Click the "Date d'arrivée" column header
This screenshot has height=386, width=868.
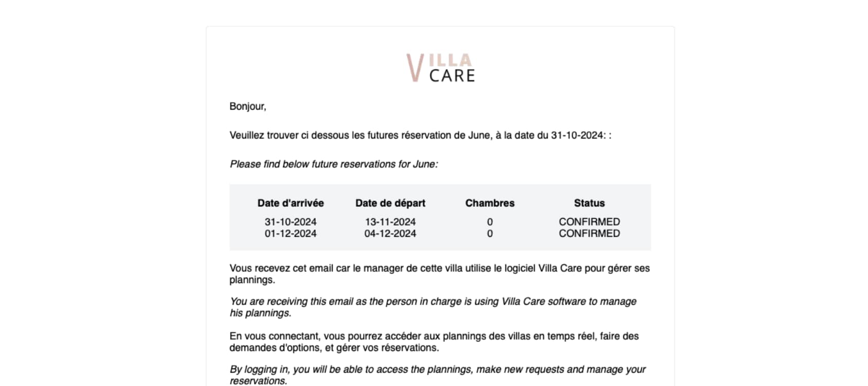pyautogui.click(x=291, y=203)
